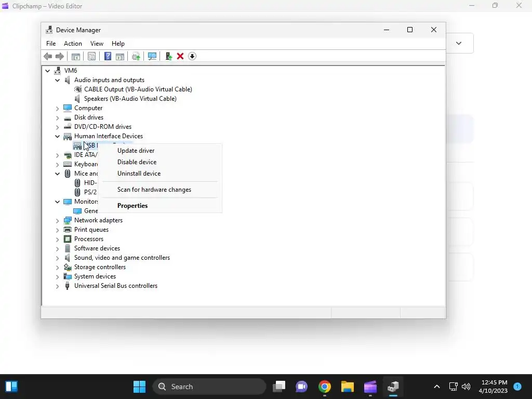The height and width of the screenshot is (399, 532).
Task: Open Clipchamp from the taskbar
Action: 370,387
